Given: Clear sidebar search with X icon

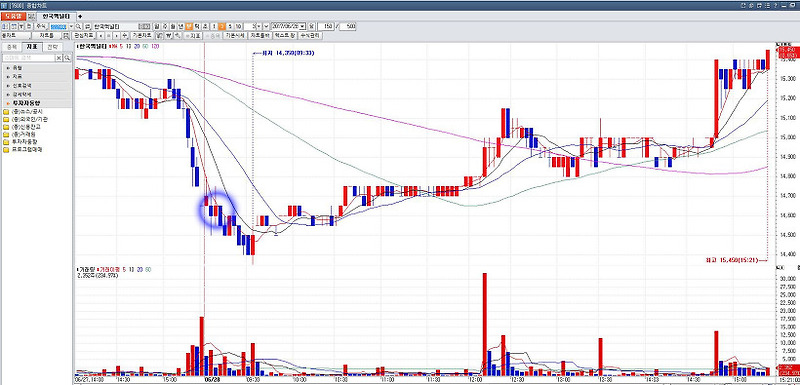Looking at the screenshot, I should coord(59,58).
